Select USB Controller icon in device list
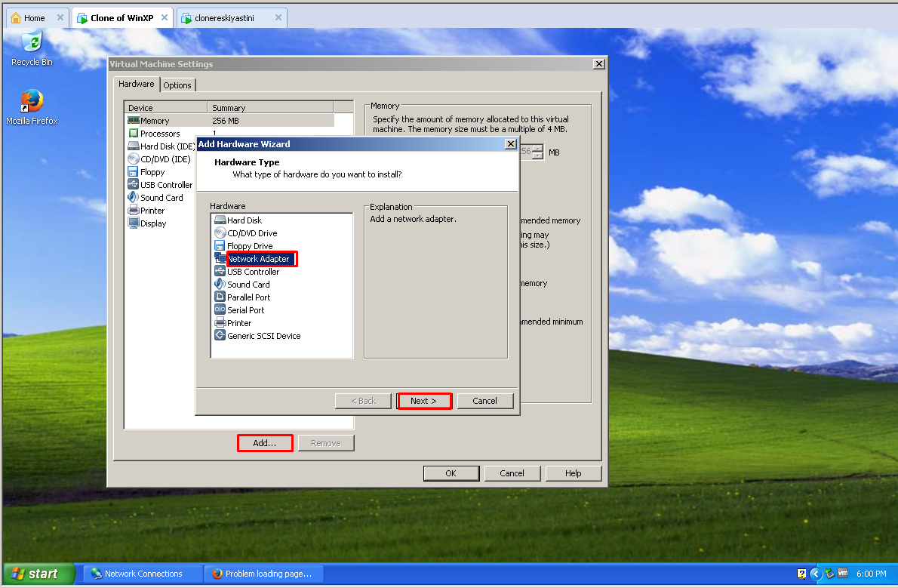 click(133, 184)
